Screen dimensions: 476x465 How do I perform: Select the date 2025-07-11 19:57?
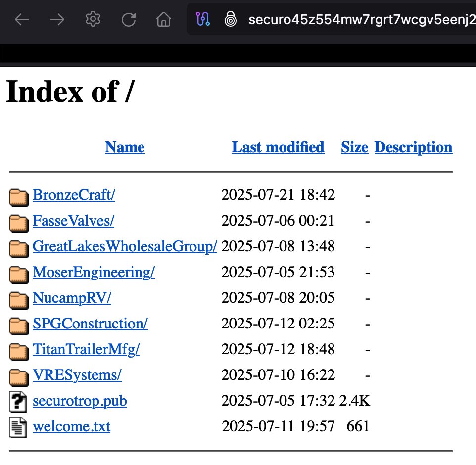[x=278, y=426]
